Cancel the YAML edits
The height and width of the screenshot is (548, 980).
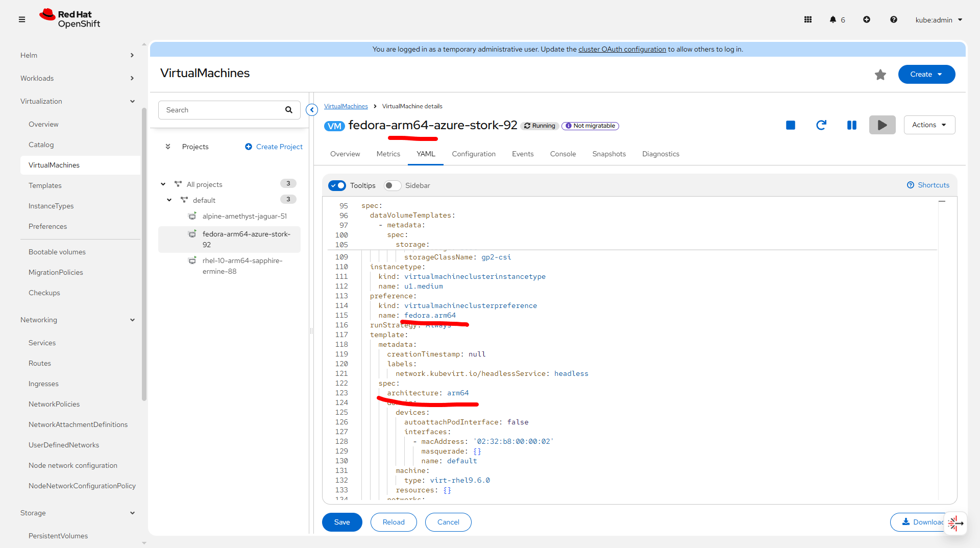448,522
